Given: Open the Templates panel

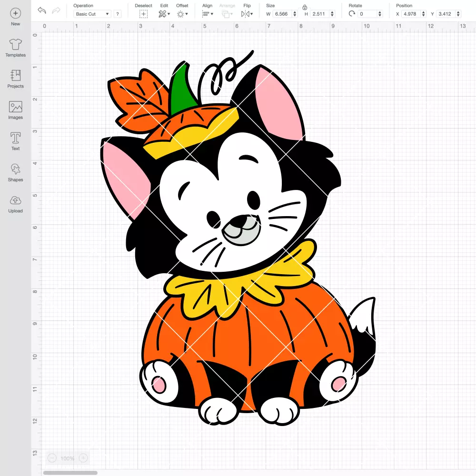Looking at the screenshot, I should [16, 48].
